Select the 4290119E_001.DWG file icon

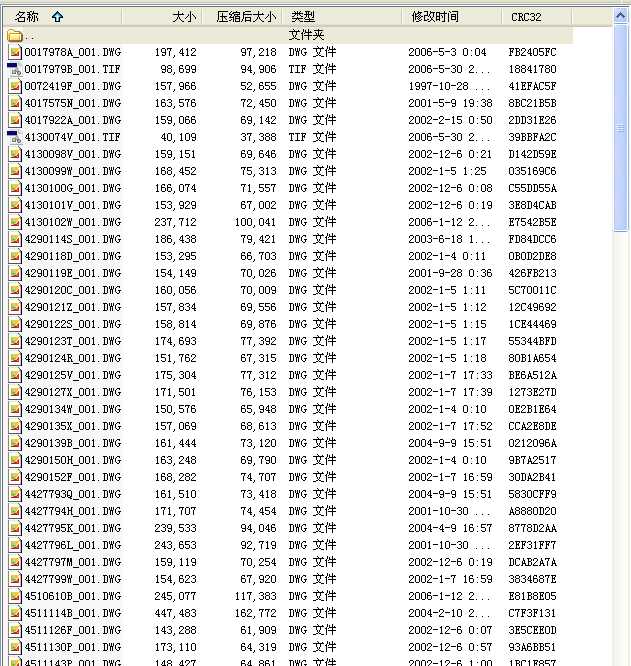pos(15,273)
